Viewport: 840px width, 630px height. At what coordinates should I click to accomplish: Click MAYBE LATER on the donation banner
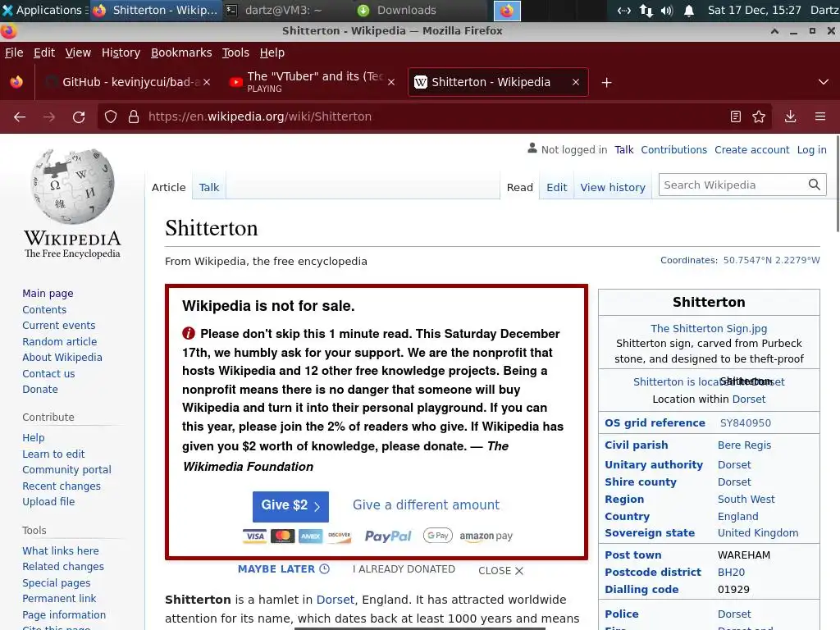[283, 569]
